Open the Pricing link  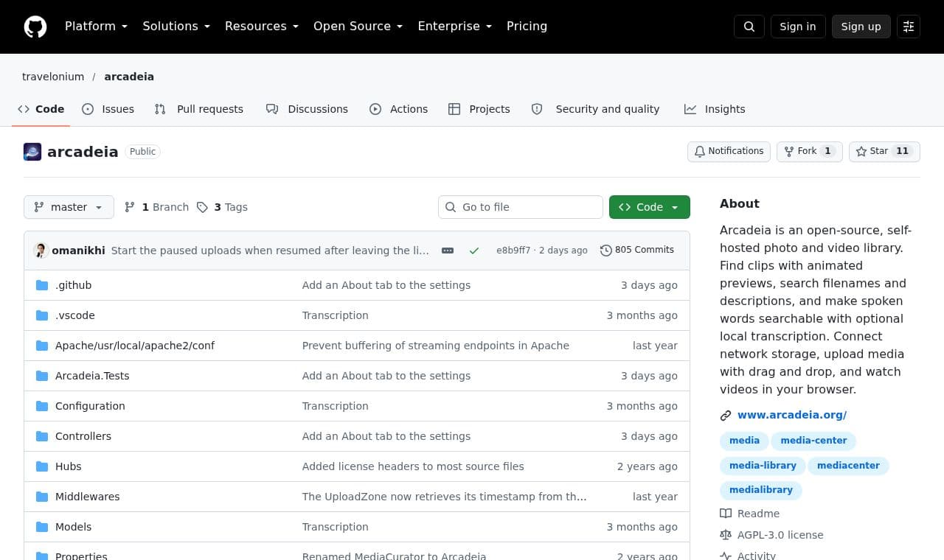(527, 27)
